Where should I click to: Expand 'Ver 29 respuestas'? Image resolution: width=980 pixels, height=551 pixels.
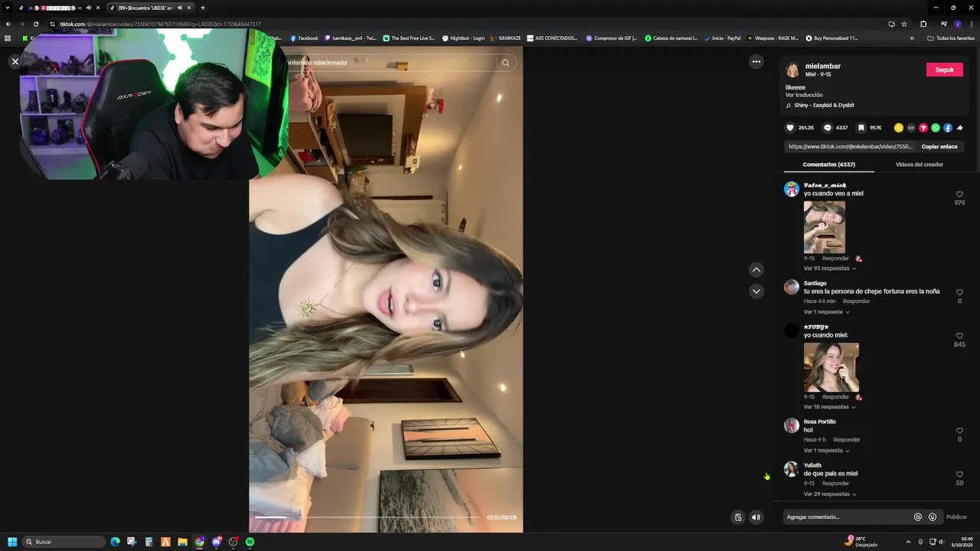(830, 494)
